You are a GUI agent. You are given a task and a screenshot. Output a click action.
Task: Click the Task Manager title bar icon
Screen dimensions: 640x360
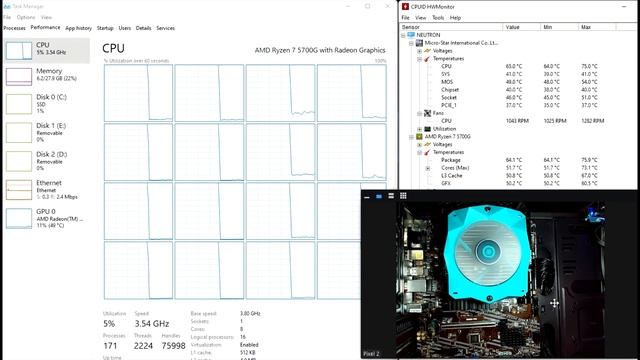7,7
